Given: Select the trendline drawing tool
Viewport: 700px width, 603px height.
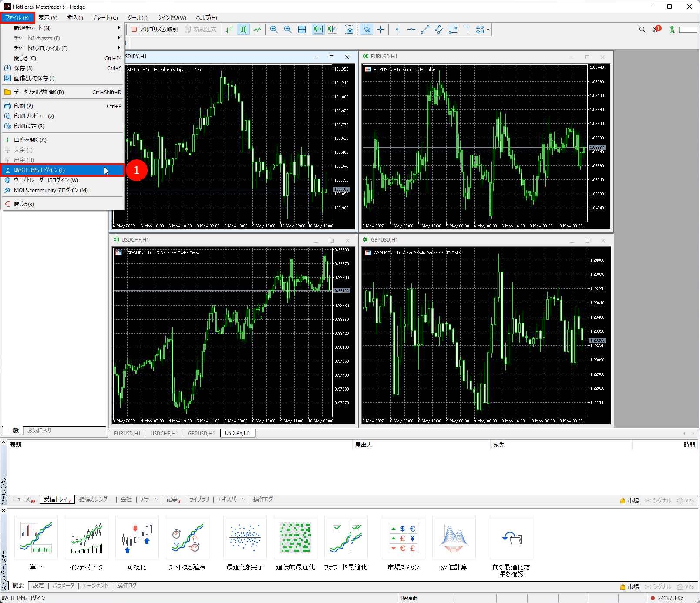Looking at the screenshot, I should point(425,29).
